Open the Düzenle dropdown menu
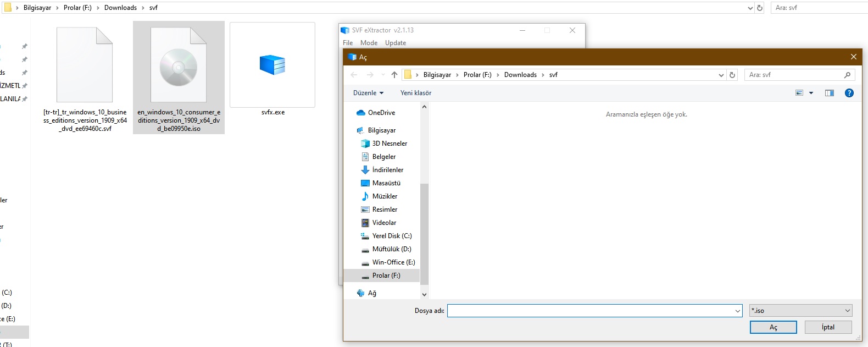Viewport: 868px width, 347px height. coord(368,93)
